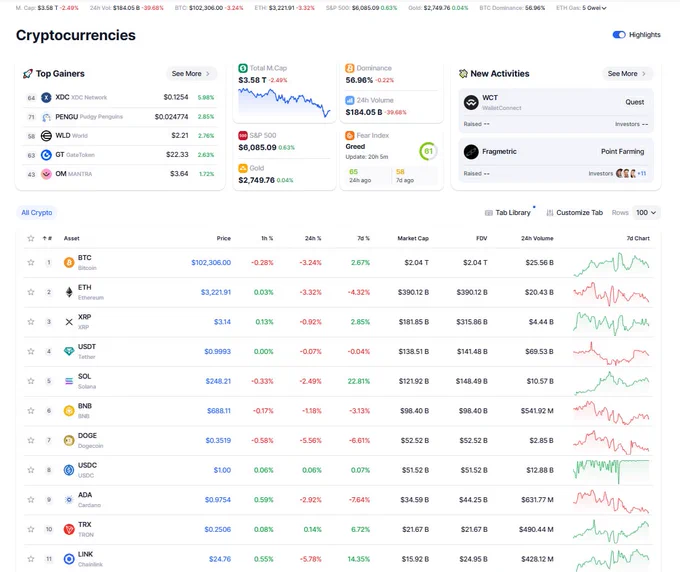
Task: Click the Fear Index gauge showing 61
Action: (x=428, y=151)
